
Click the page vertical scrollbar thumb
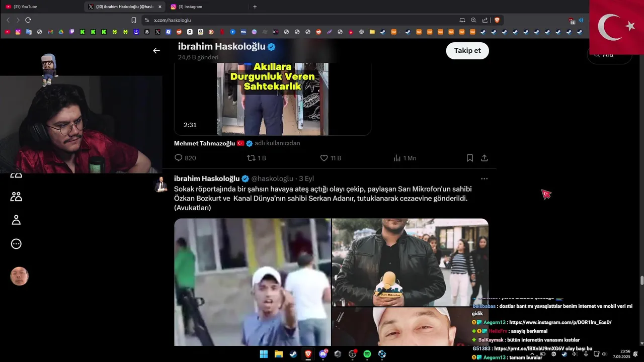[x=641, y=281]
